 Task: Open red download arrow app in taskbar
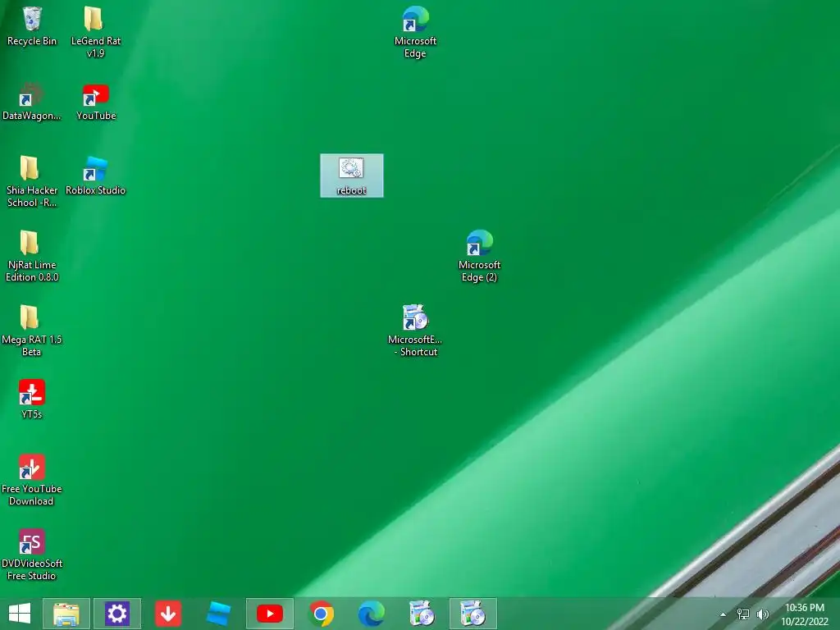click(x=167, y=614)
